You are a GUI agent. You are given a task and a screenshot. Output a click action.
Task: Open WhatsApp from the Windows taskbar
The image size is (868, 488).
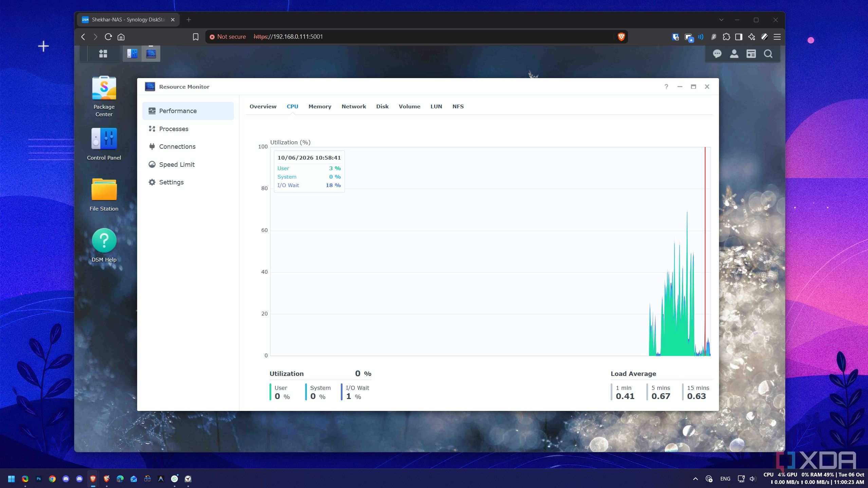pos(174,478)
